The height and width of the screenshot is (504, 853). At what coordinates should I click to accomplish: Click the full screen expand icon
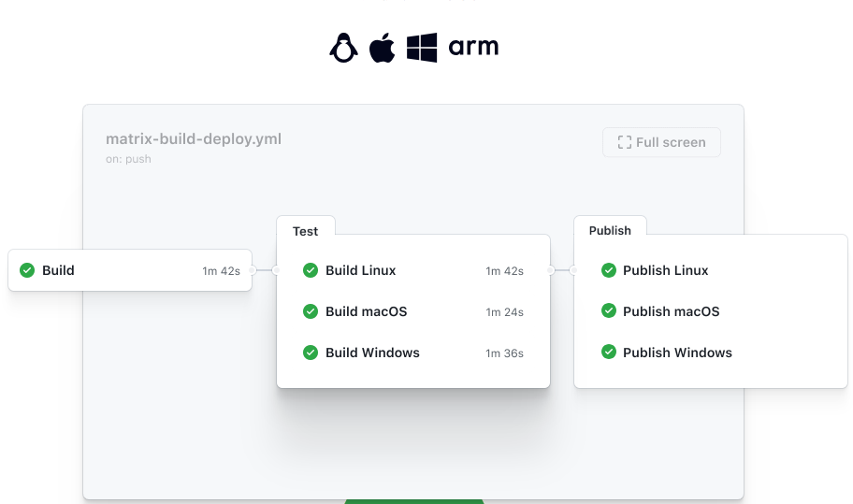[625, 142]
